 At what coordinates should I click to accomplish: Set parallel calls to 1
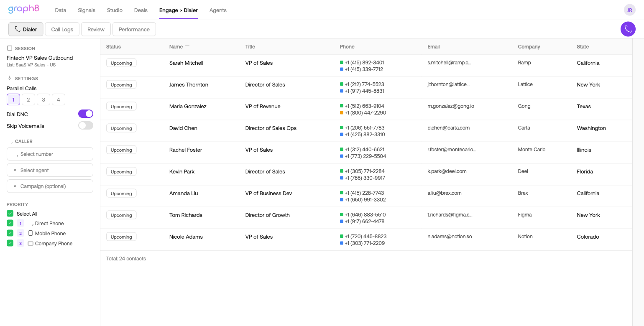[13, 99]
